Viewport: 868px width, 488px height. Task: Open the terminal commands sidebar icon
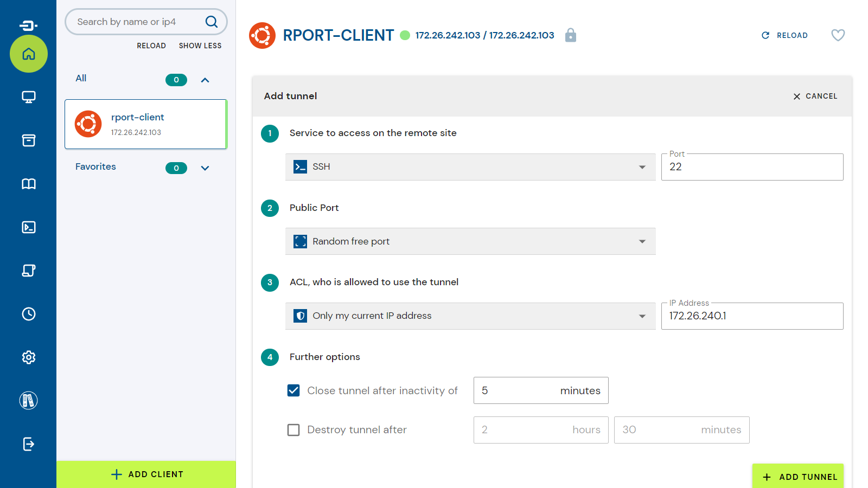(29, 227)
